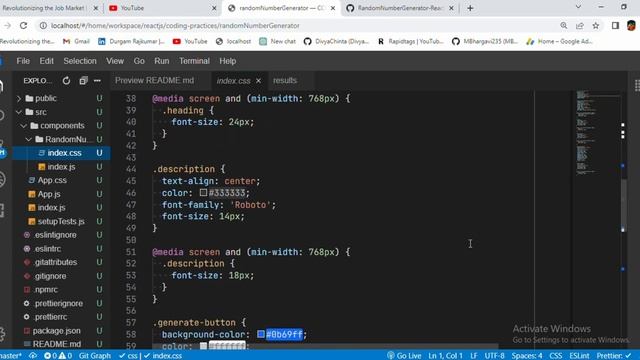Viewport: 640px width, 360px height.
Task: Open the YouTube bookmark
Action: click(190, 41)
